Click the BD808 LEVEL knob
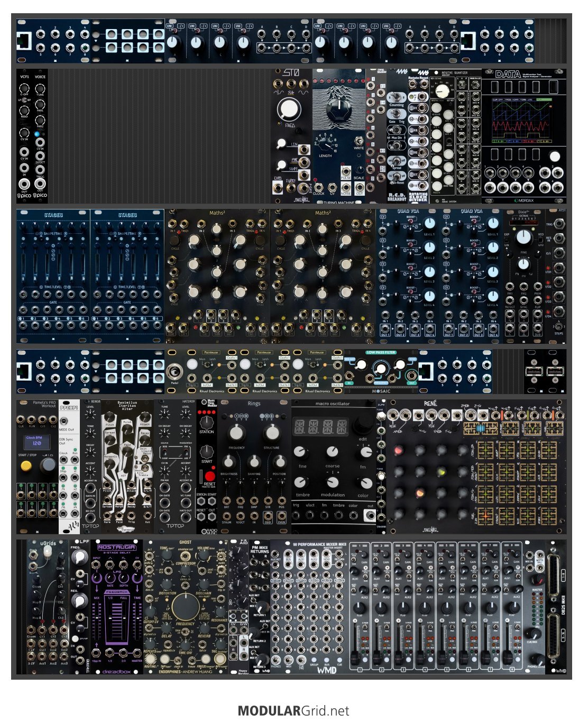The height and width of the screenshot is (722, 588). tap(90, 415)
